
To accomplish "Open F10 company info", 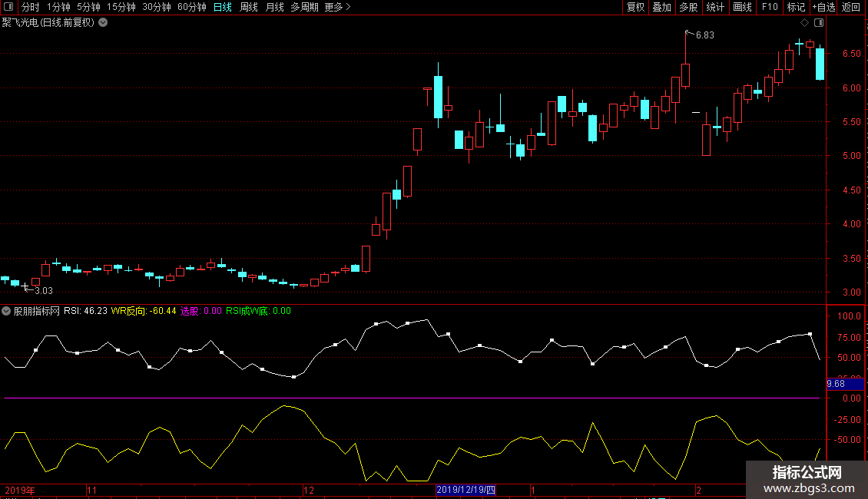I will click(770, 7).
